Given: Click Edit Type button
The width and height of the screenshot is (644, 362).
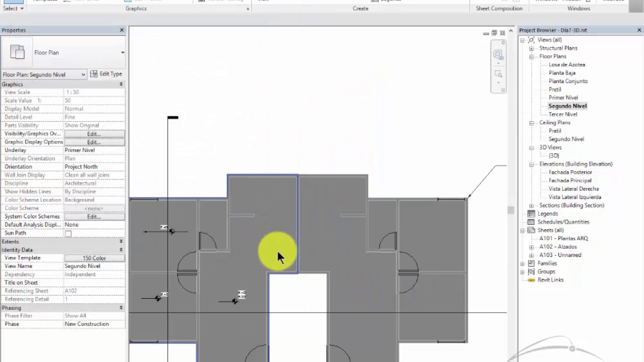Looking at the screenshot, I should pos(107,74).
